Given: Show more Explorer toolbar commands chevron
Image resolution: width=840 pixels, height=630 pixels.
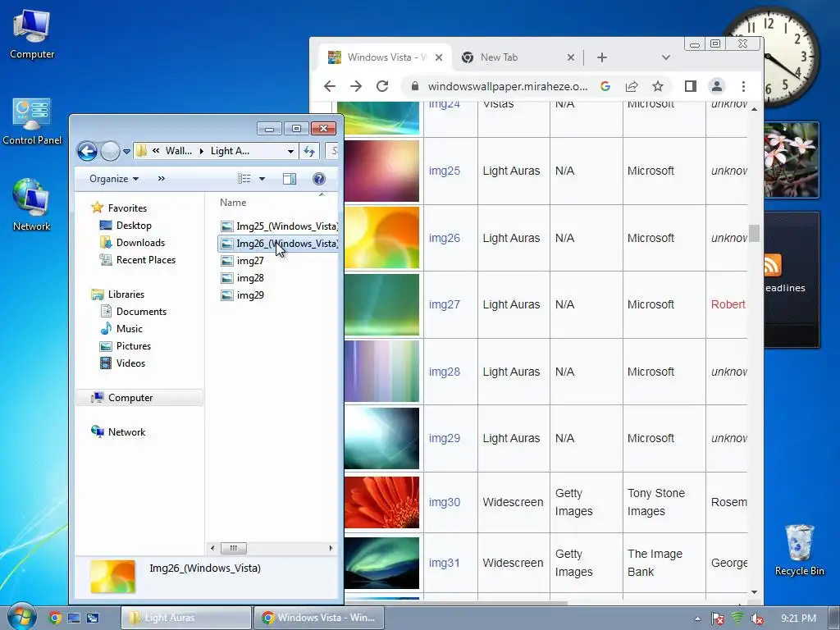Looking at the screenshot, I should pos(162,178).
